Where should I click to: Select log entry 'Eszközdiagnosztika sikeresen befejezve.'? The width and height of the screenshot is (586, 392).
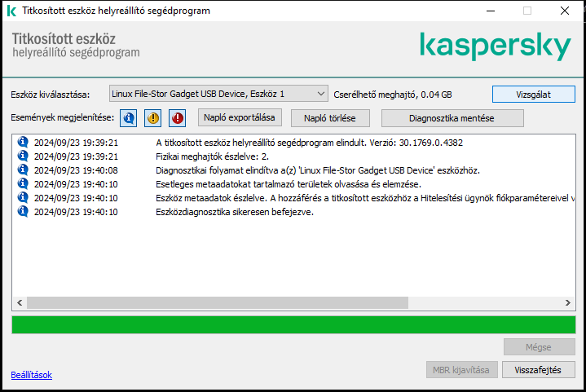[x=293, y=212]
